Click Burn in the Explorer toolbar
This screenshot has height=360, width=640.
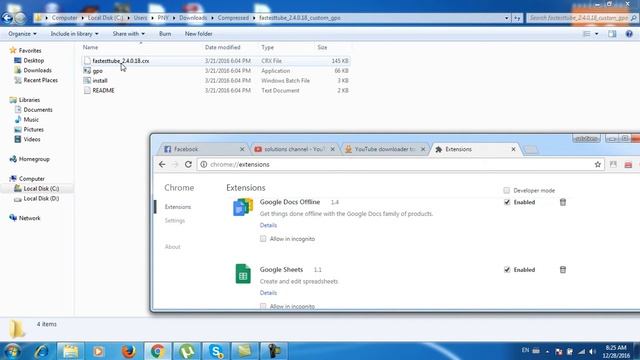pos(165,34)
